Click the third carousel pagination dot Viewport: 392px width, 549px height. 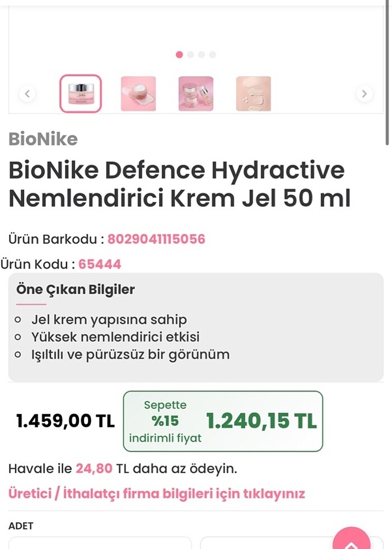tap(202, 54)
